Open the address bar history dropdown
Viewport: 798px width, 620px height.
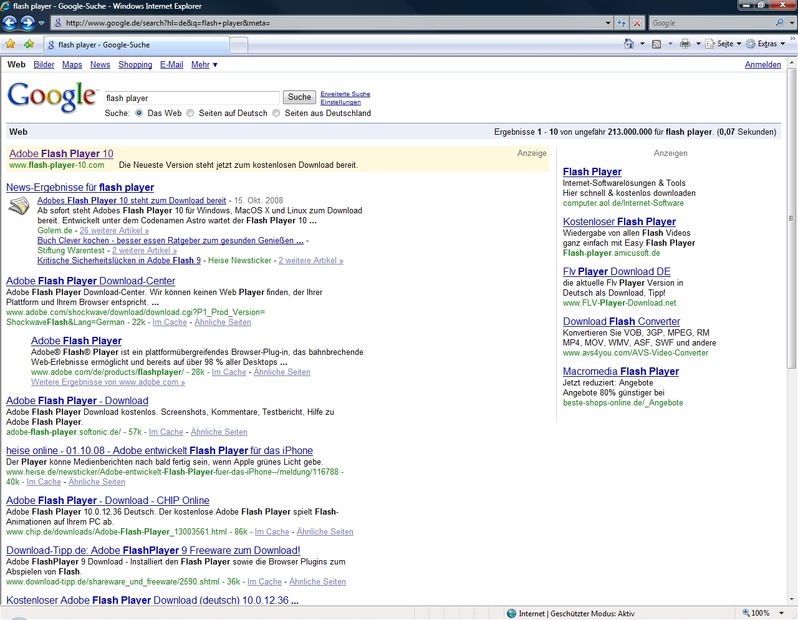coord(608,23)
